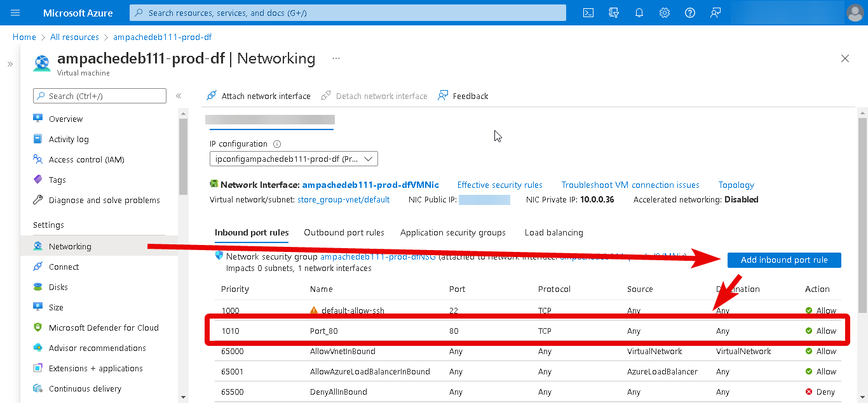868x403 pixels.
Task: Expand the collapsed portal sidebar chevrons
Action: tap(10, 64)
